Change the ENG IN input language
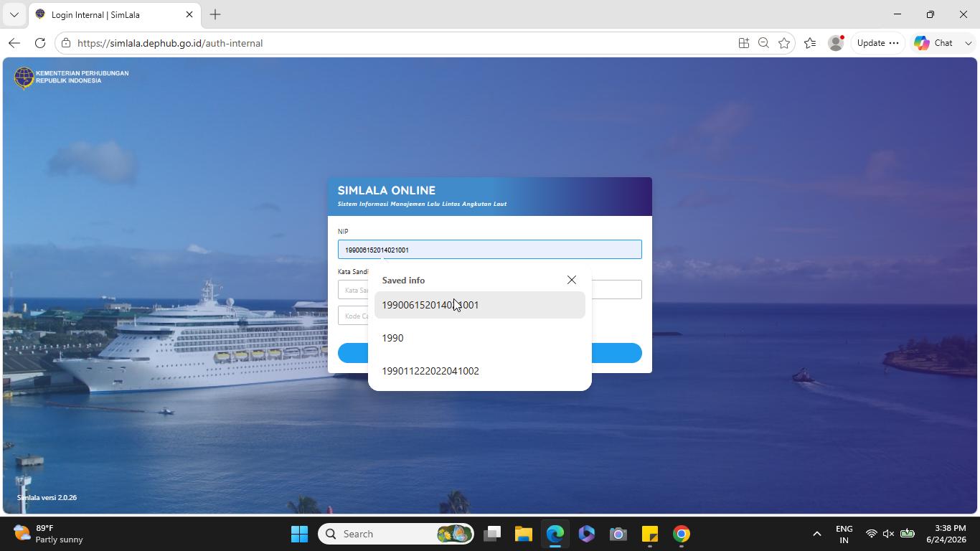This screenshot has height=551, width=980. point(844,534)
